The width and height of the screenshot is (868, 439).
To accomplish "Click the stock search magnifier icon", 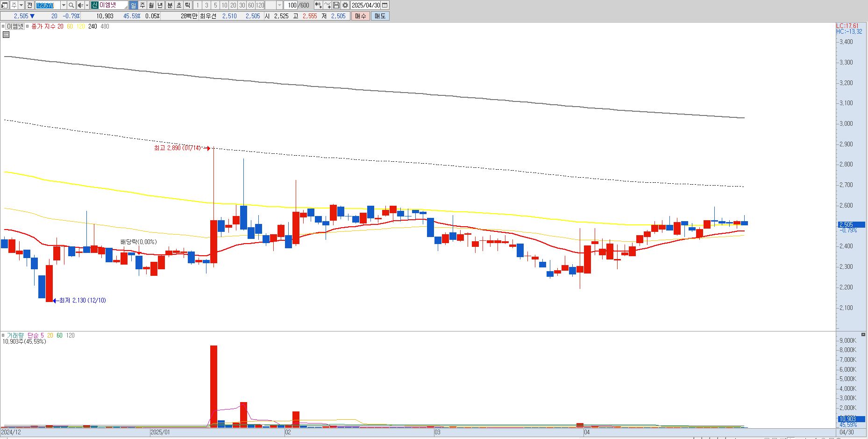I will coord(71,5).
